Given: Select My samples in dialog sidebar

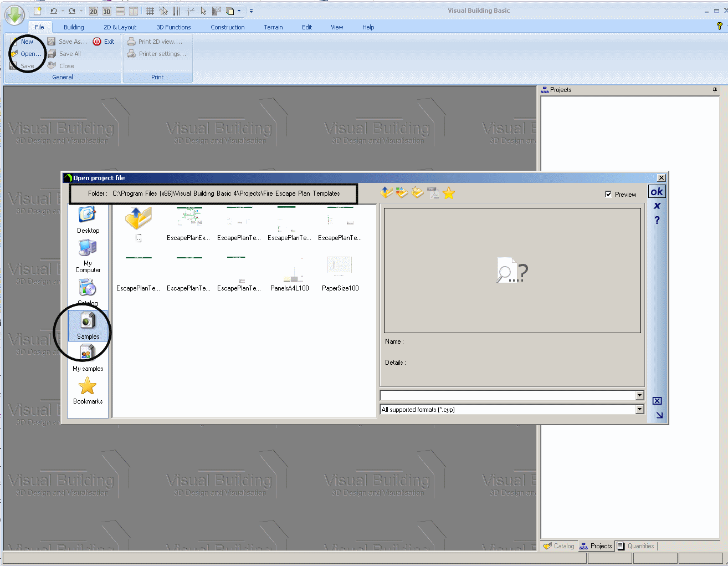Looking at the screenshot, I should 88,358.
